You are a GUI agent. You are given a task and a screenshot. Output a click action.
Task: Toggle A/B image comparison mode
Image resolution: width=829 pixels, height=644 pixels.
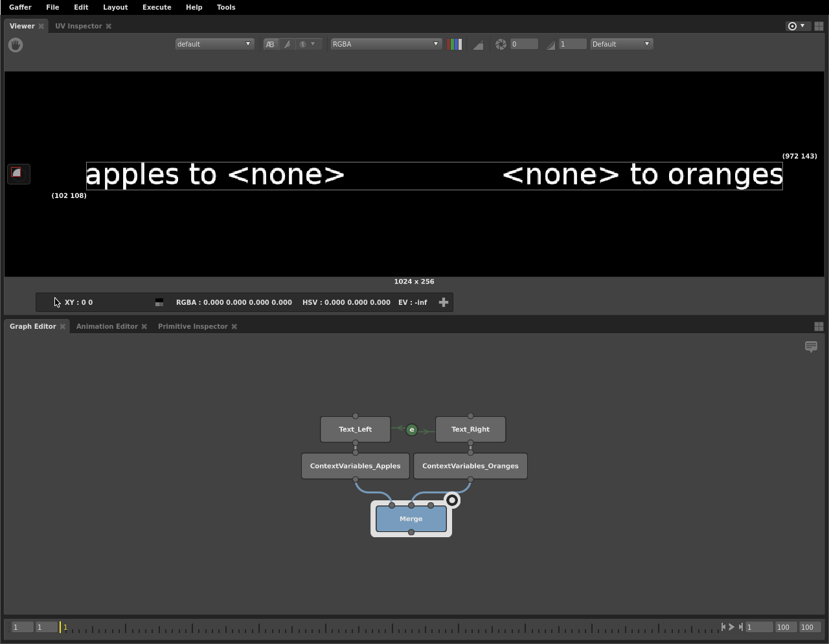click(270, 44)
